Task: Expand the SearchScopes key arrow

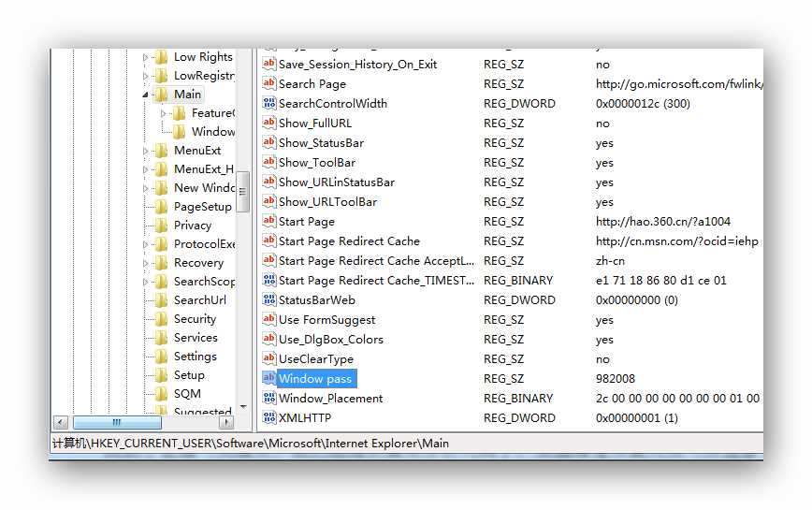Action: (x=145, y=282)
